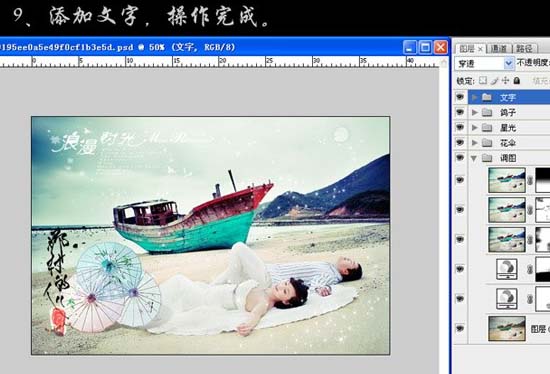The image size is (550, 374).
Task: Hide the 文字 group with its eye icon
Action: coord(460,97)
